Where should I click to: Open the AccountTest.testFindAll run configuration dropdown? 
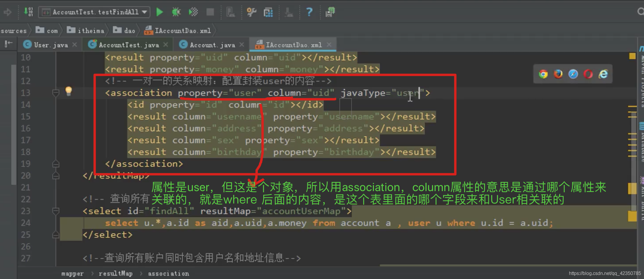click(x=94, y=12)
